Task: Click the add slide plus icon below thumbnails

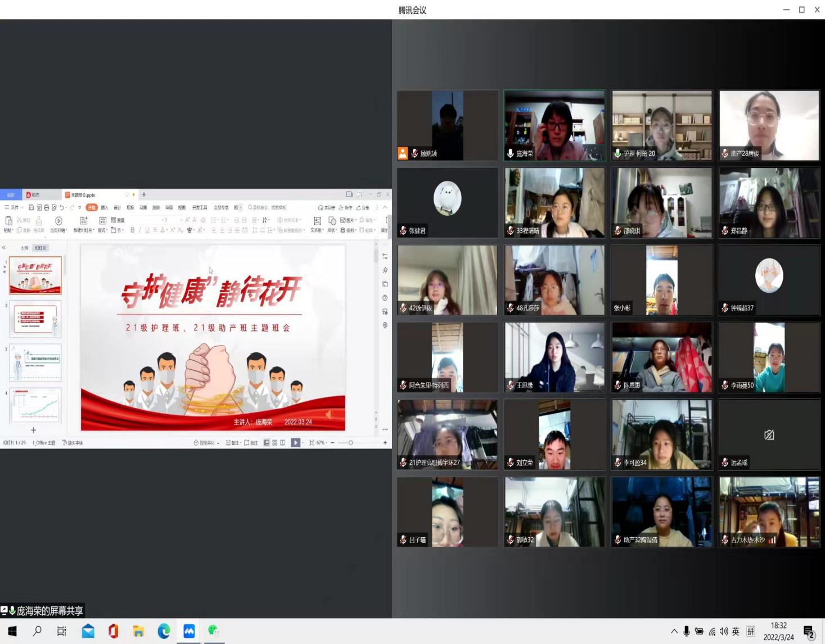Action: pos(33,430)
